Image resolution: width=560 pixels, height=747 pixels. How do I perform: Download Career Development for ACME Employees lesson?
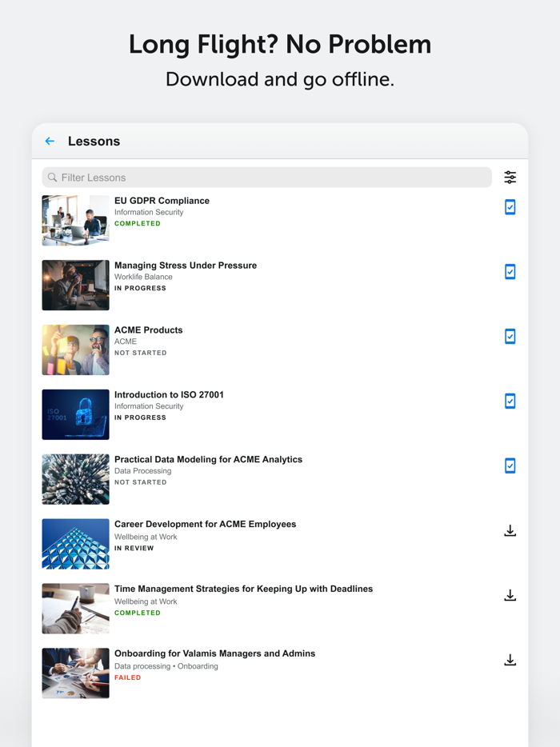(510, 531)
